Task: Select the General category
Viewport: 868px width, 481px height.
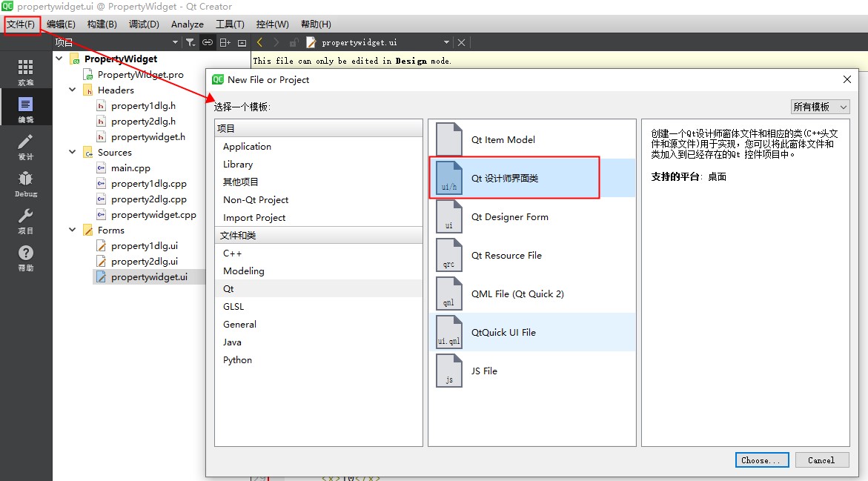Action: click(318, 324)
